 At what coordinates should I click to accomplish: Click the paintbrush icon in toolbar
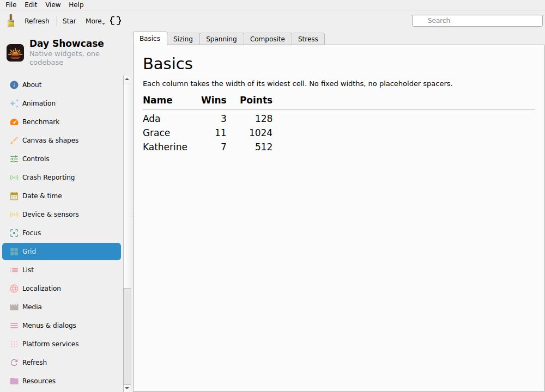11,21
